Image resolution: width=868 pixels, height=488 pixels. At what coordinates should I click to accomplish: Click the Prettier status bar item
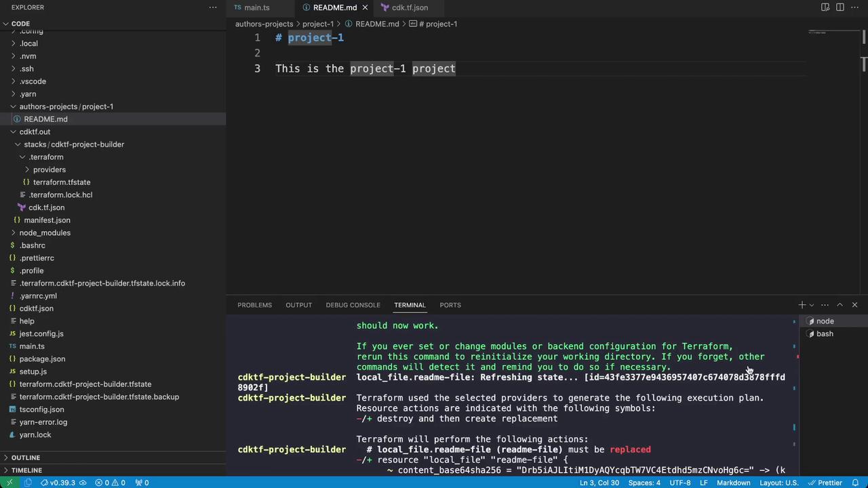(x=825, y=483)
